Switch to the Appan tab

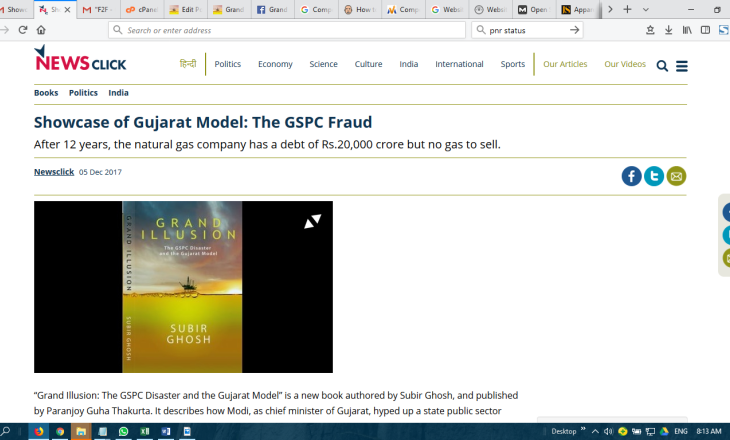coord(577,9)
